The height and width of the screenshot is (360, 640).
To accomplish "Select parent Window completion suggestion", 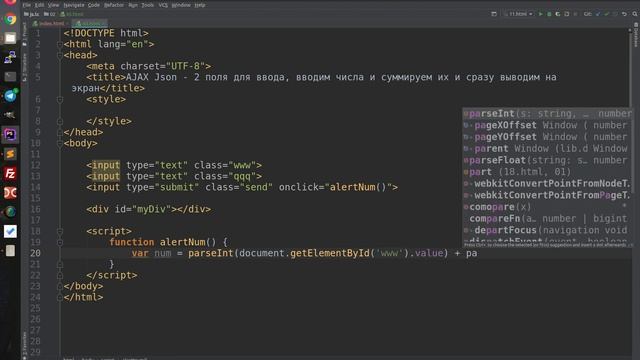I will [547, 149].
